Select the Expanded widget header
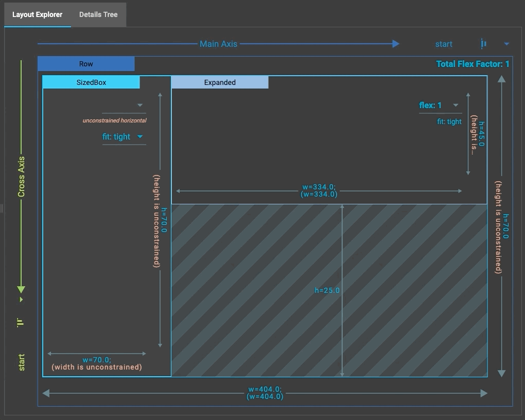The image size is (525, 420). (x=220, y=82)
